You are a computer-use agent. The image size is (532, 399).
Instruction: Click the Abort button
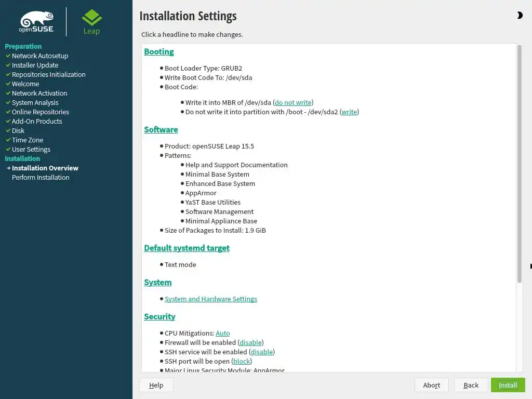coord(432,385)
